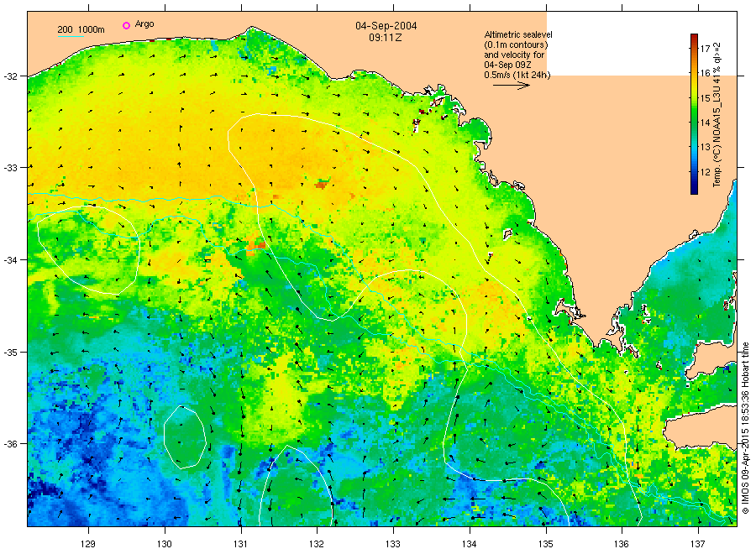Click the temperature color bar scale
The width and height of the screenshot is (756, 554).
point(694,114)
